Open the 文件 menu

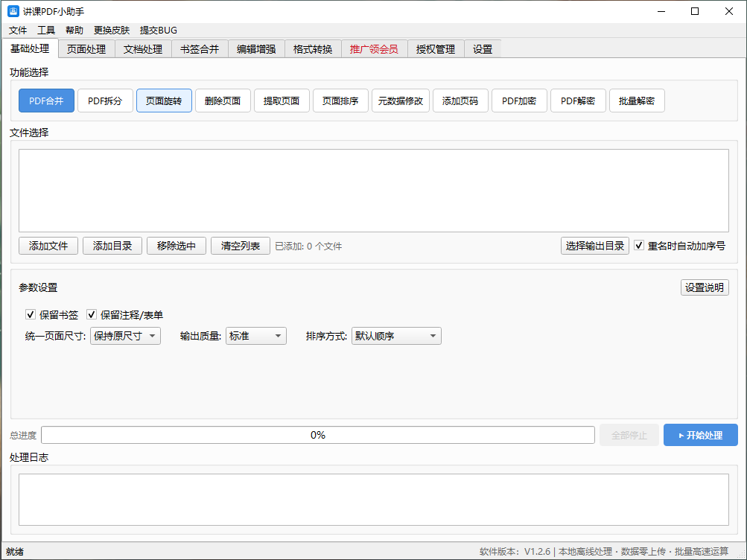(x=18, y=31)
